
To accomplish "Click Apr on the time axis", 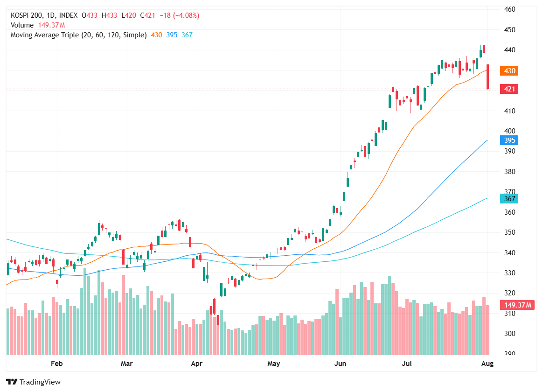I will (197, 363).
